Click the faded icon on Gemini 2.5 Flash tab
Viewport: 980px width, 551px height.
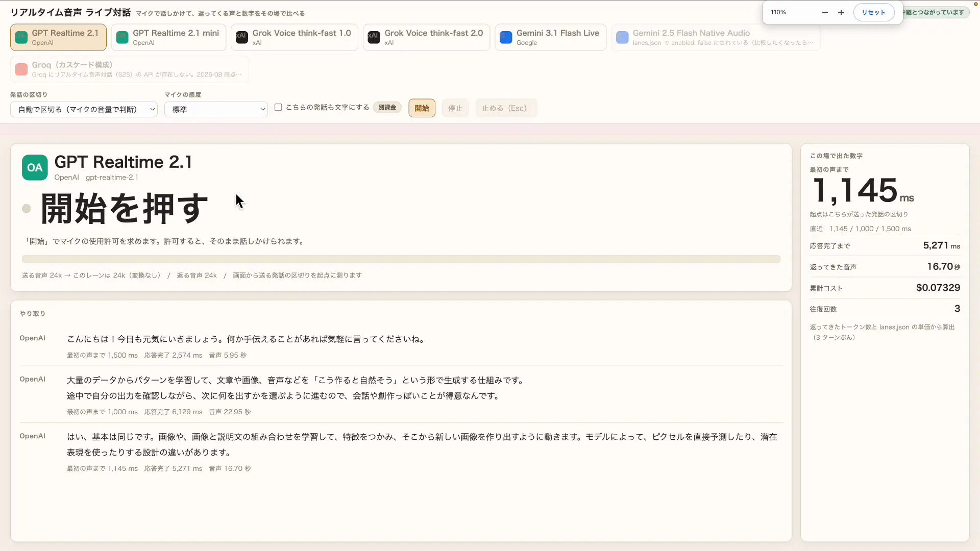(622, 37)
